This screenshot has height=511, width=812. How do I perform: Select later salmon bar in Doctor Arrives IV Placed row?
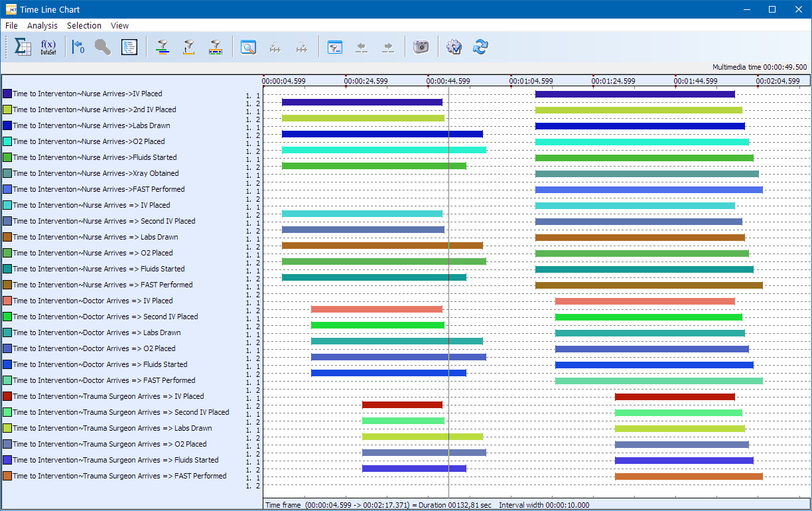[645, 301]
